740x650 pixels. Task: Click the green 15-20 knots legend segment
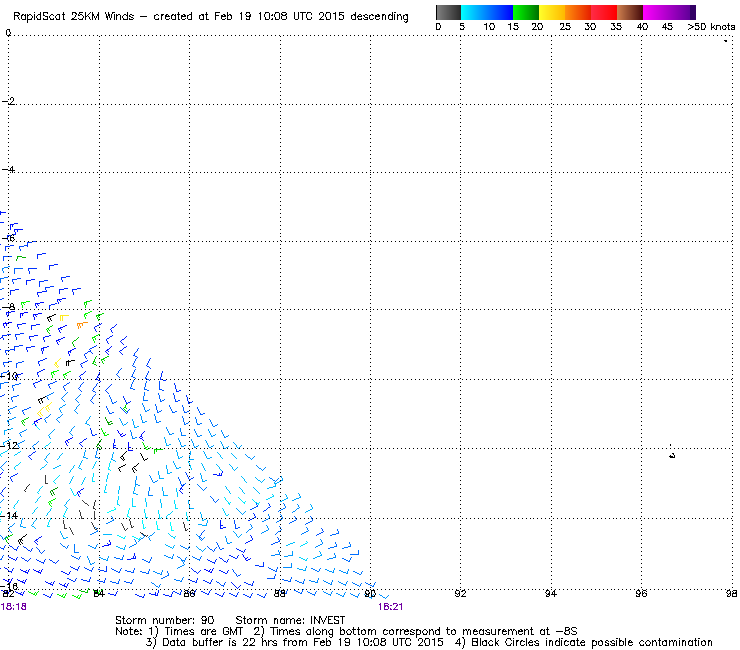[x=526, y=12]
